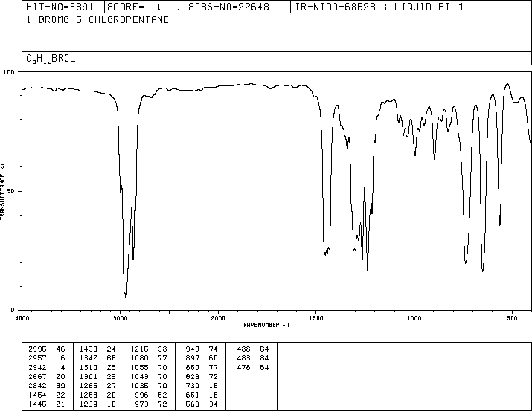532x411 pixels.
Task: Click the SCORE= ( ) header field
Action: click(x=144, y=7)
